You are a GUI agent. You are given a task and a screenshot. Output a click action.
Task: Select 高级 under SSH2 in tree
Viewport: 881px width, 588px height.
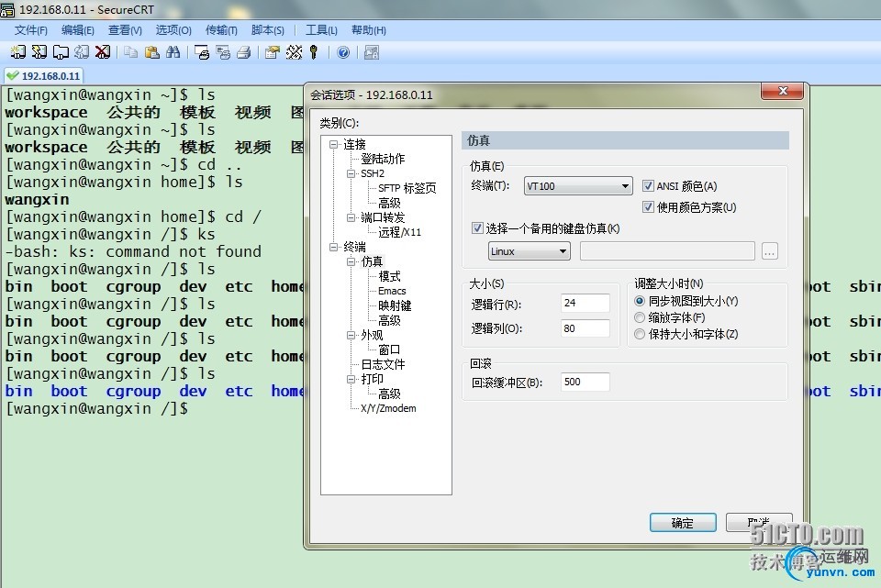[389, 203]
